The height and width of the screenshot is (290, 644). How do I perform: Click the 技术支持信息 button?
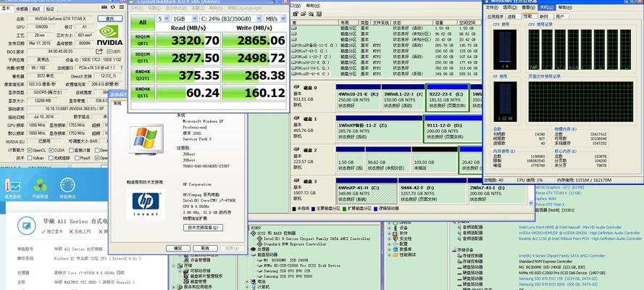[205, 228]
